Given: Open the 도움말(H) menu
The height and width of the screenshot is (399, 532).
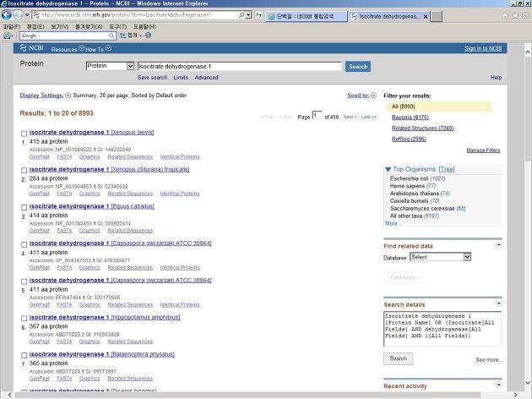Looking at the screenshot, I should [x=144, y=26].
